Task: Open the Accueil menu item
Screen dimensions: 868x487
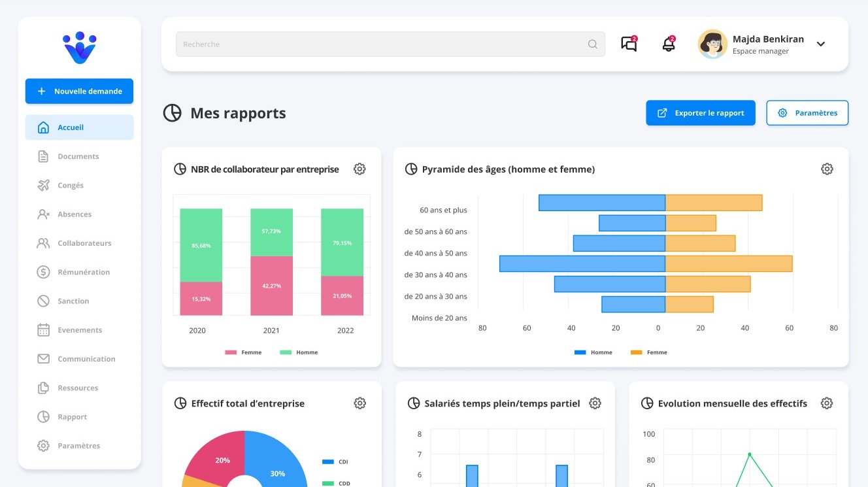Action: coord(79,127)
